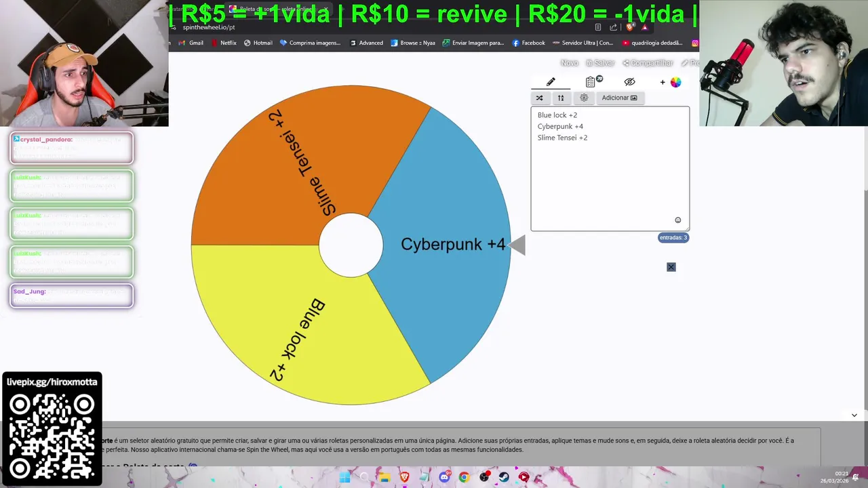Viewport: 868px width, 488px height.
Task: Open OBS Studio from taskbar
Action: 484,477
